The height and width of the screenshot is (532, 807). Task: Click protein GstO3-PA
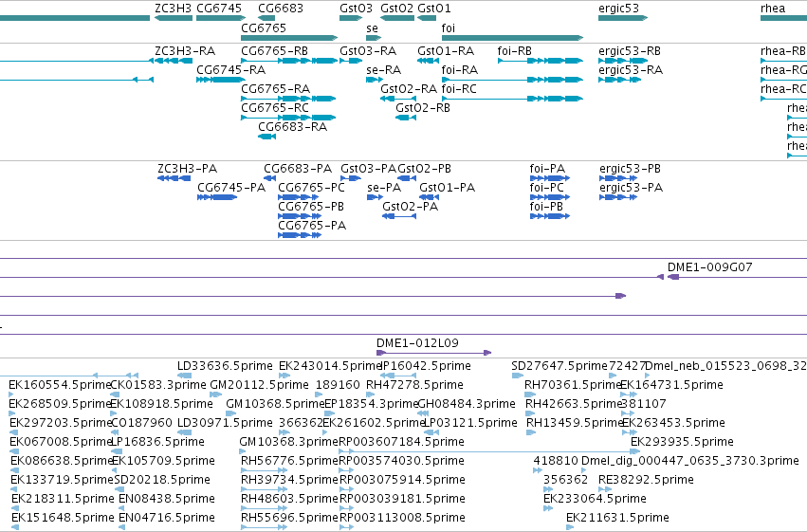coord(351,178)
